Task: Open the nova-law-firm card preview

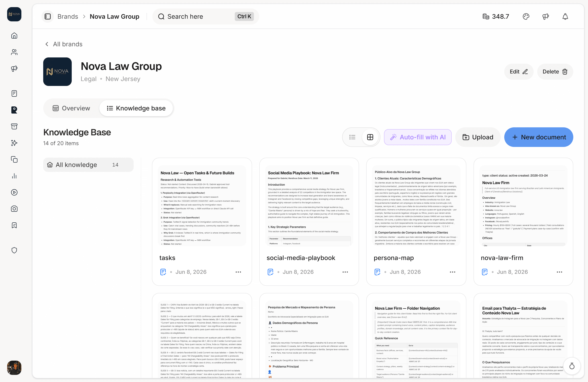Action: tap(523, 206)
